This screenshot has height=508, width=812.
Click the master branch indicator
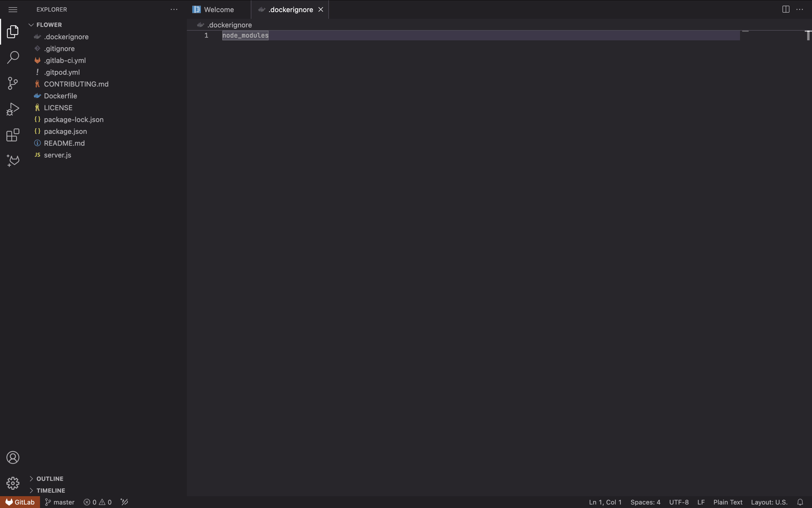coord(60,502)
